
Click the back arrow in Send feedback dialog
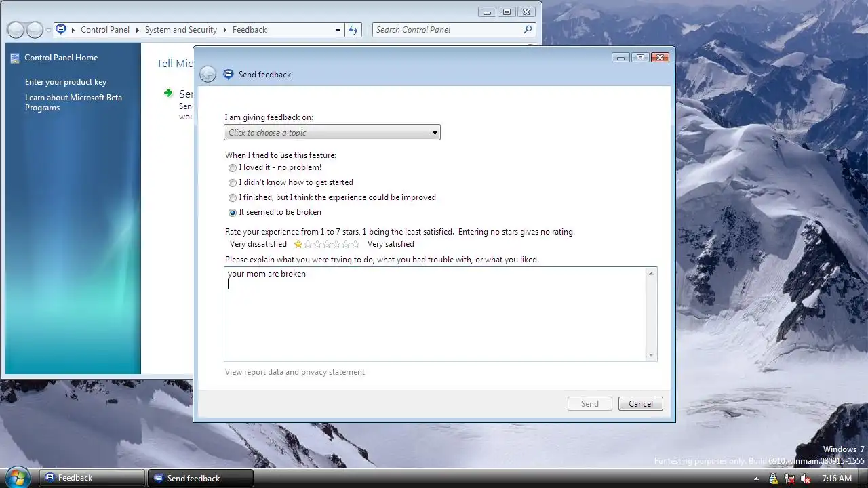(208, 75)
